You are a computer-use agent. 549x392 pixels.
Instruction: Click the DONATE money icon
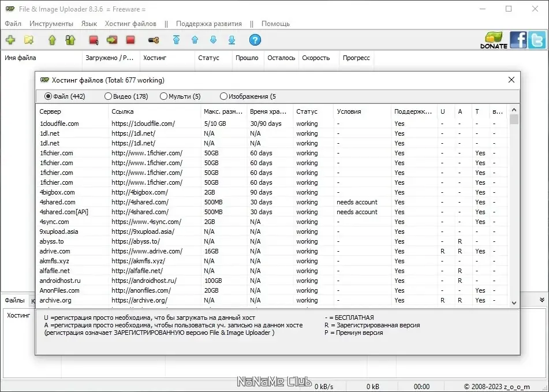(x=494, y=40)
